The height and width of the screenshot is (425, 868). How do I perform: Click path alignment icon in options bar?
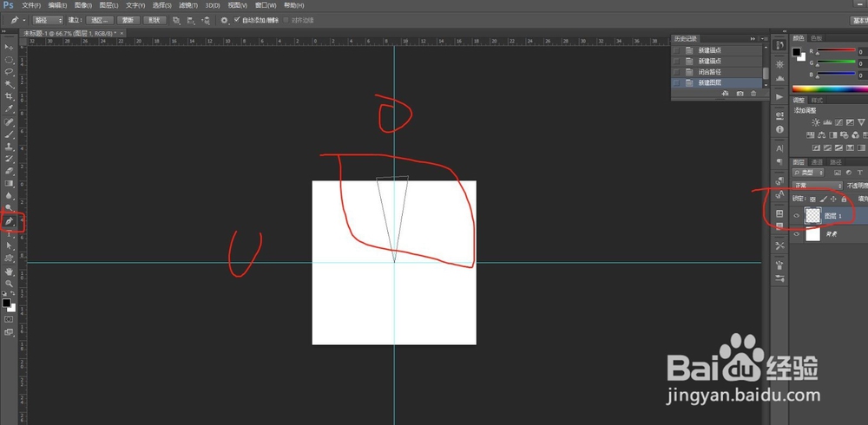pyautogui.click(x=191, y=20)
